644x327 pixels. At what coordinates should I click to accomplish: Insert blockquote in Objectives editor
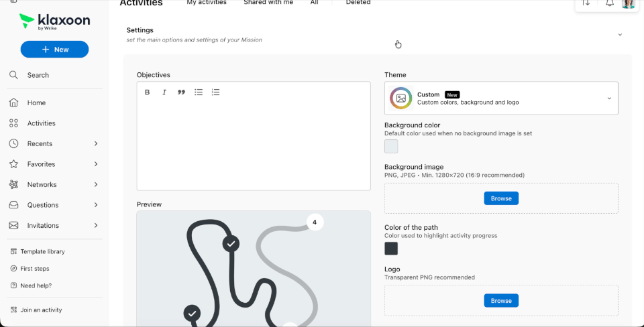point(181,92)
